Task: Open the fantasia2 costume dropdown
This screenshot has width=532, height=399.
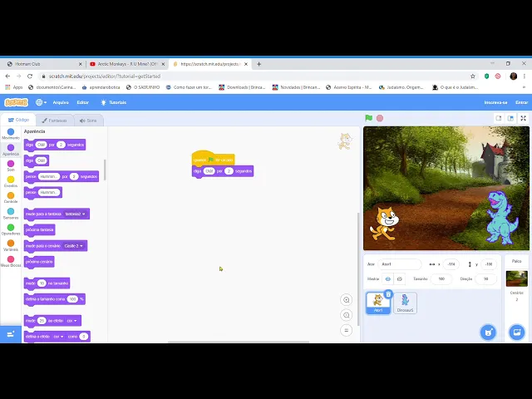Action: [76, 214]
